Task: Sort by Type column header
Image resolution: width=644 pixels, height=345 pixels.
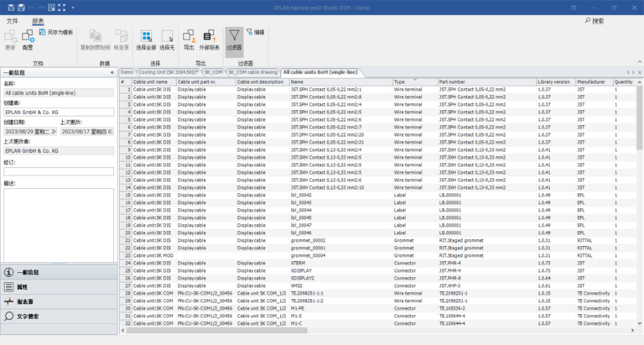Action: [415, 81]
